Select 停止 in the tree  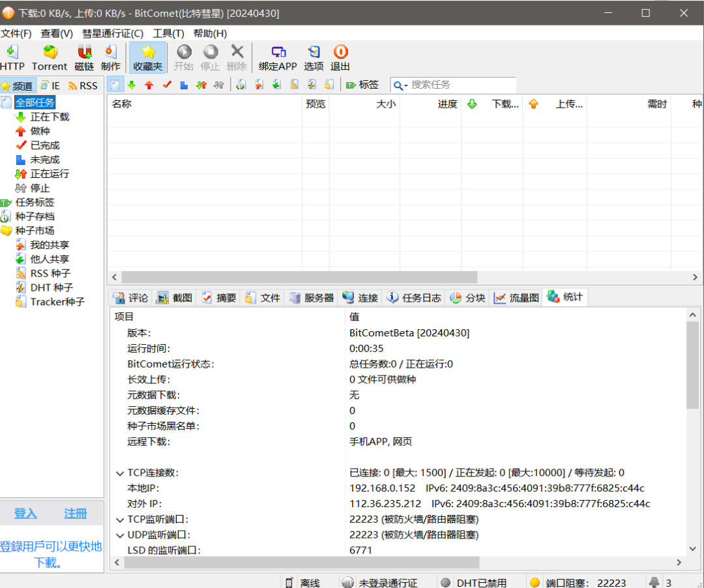40,188
